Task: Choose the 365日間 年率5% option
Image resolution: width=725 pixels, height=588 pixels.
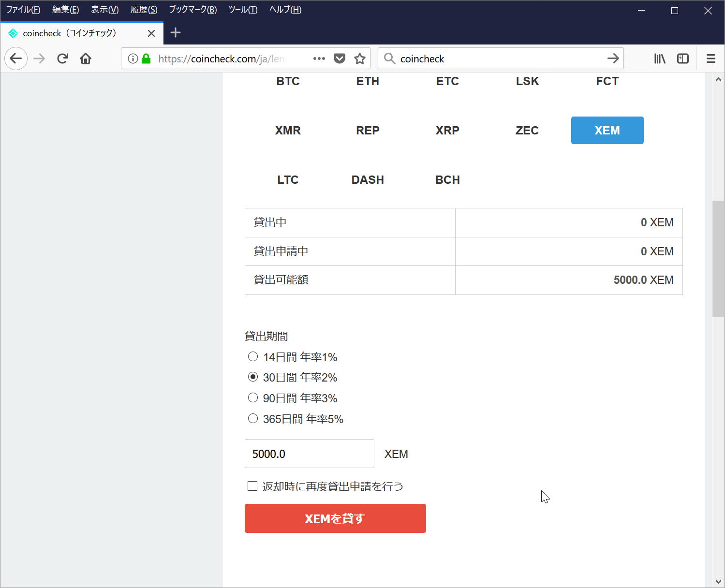Action: click(x=253, y=418)
